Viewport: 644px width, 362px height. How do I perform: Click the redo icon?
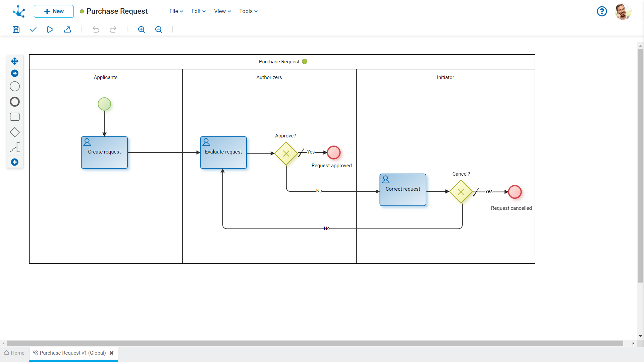[113, 29]
